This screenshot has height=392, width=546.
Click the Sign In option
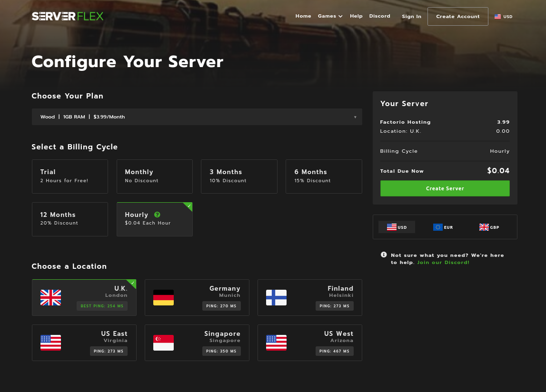pyautogui.click(x=411, y=16)
